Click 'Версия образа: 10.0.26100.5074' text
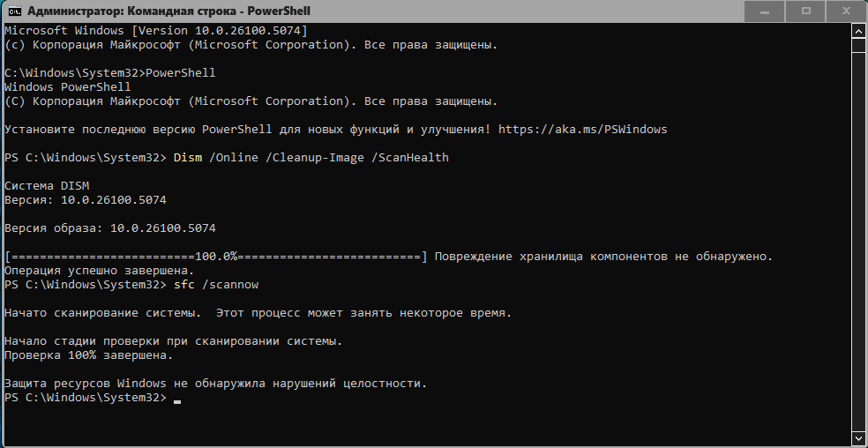Screen dimensions: 868x448 [x=110, y=228]
